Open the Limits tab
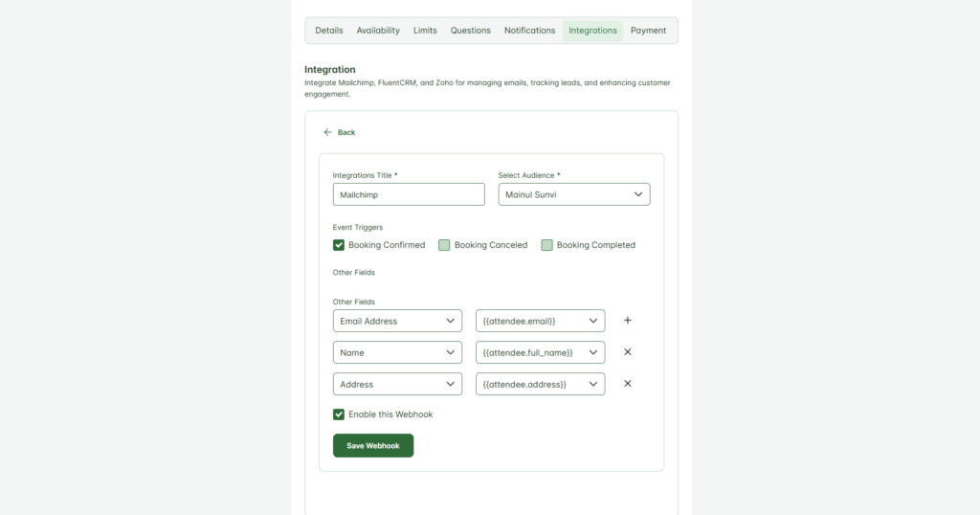980x515 pixels. click(x=425, y=31)
